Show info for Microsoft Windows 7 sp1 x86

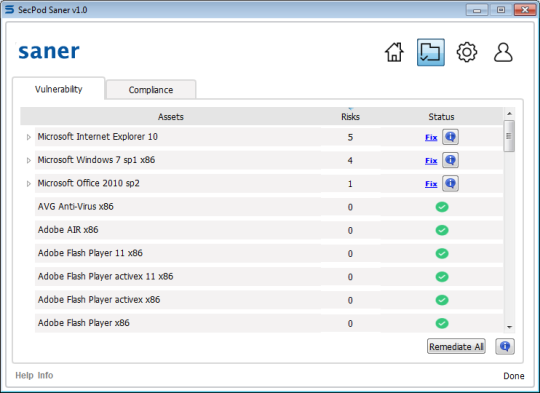pyautogui.click(x=450, y=160)
